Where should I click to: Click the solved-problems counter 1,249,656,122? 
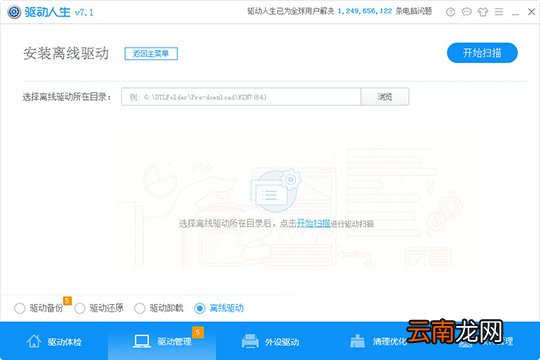click(x=365, y=11)
